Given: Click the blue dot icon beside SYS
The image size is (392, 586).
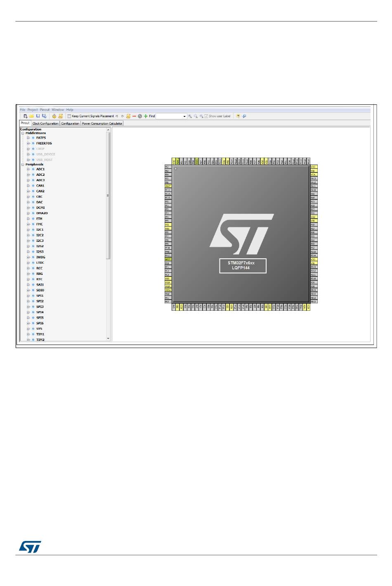Looking at the screenshot, I should pos(33,329).
